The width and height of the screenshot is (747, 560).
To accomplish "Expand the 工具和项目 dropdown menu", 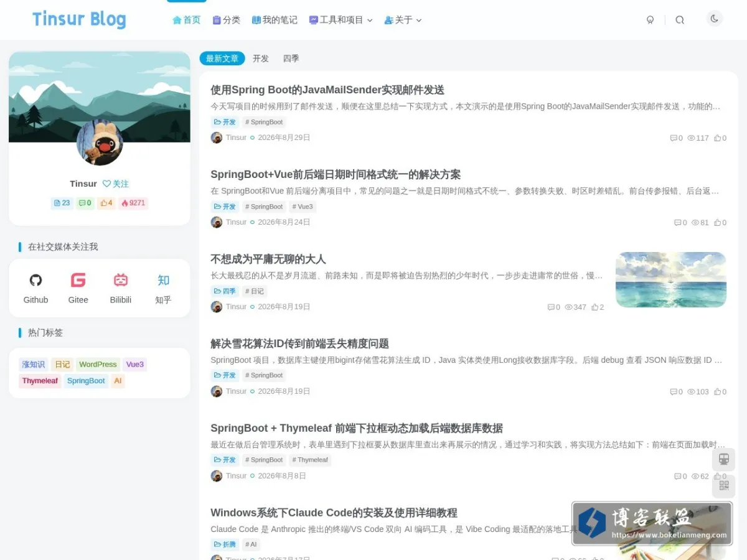I will click(x=341, y=20).
